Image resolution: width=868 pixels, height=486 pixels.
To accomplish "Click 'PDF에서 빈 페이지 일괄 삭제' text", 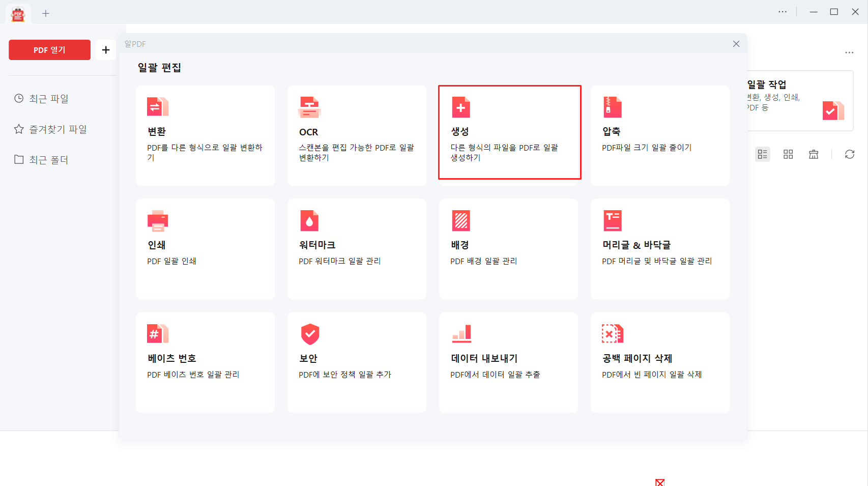I will [x=652, y=375].
